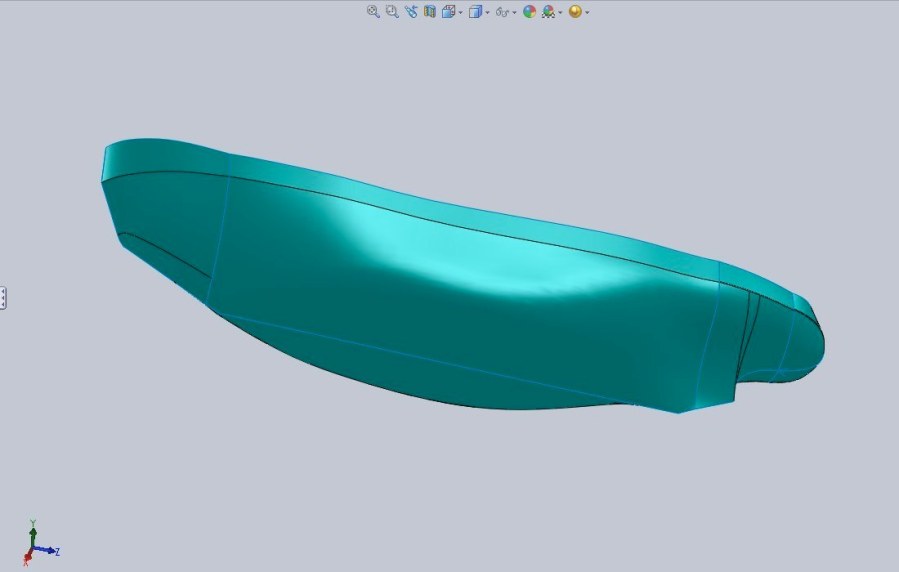The image size is (899, 572).
Task: Return to the Previous View
Action: (x=411, y=12)
